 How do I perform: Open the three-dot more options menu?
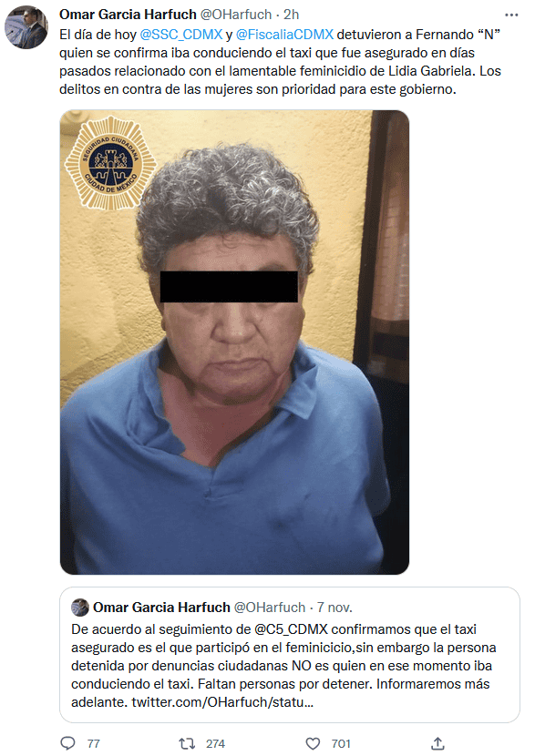[x=511, y=15]
